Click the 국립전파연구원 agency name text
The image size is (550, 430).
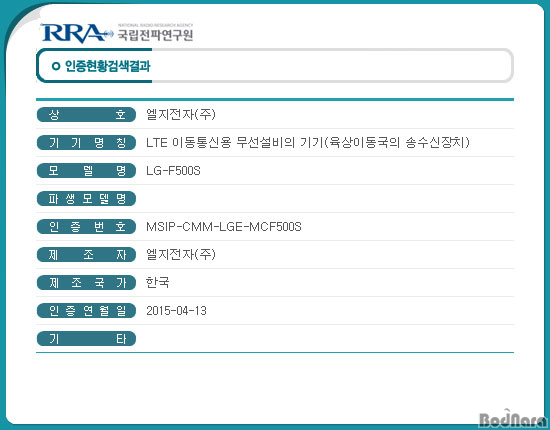pos(155,35)
